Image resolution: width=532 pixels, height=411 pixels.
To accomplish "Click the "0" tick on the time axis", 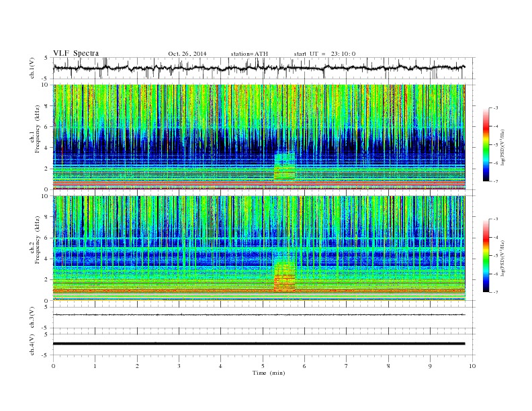I will tap(53, 366).
